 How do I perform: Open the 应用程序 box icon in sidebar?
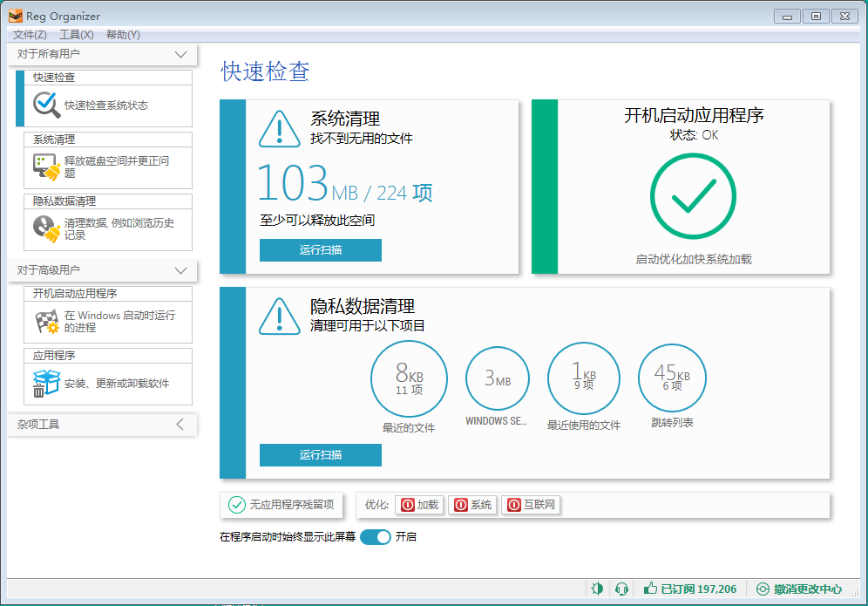(x=46, y=384)
